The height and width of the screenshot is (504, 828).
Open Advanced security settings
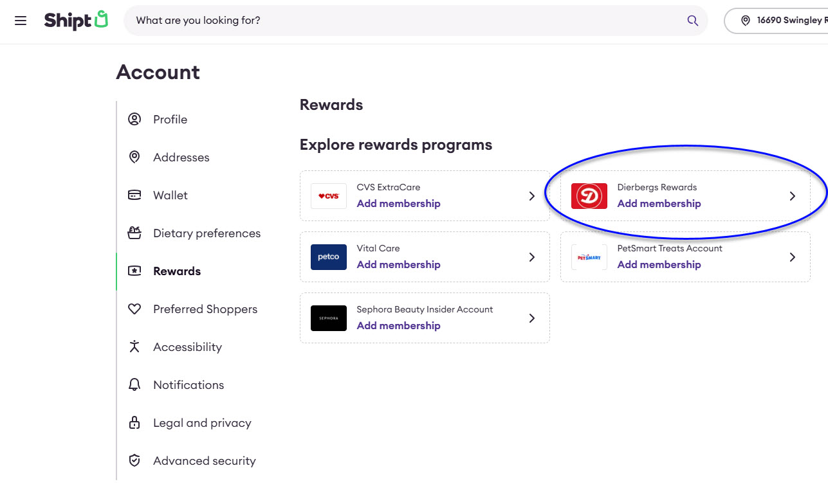click(x=205, y=461)
